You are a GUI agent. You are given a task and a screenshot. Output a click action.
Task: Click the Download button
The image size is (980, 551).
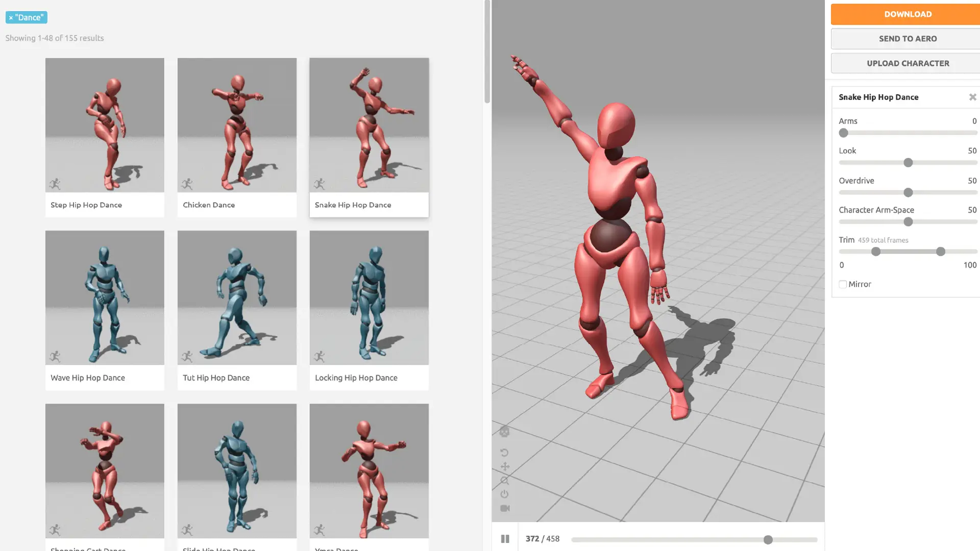tap(907, 14)
